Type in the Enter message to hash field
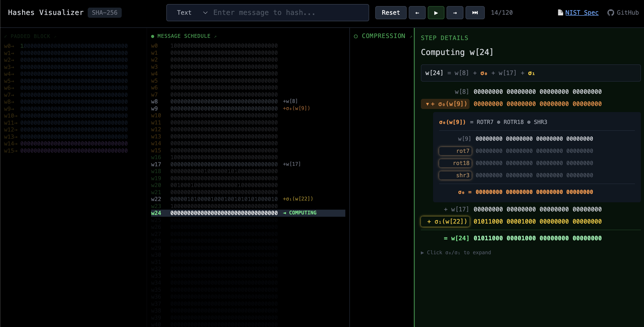Viewport: 644px width, 327px height. (289, 13)
